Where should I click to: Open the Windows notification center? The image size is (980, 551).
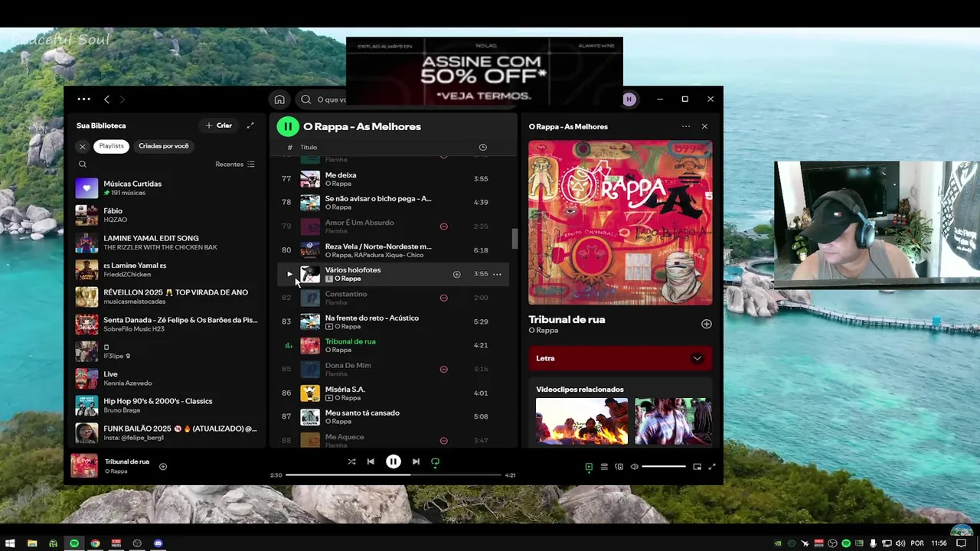point(961,543)
